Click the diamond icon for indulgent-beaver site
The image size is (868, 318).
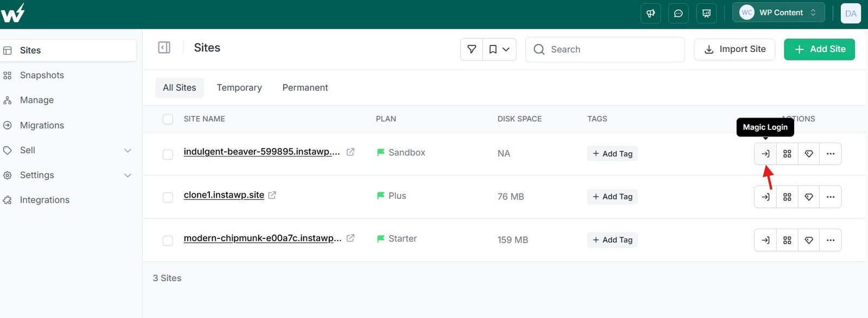[x=809, y=154]
